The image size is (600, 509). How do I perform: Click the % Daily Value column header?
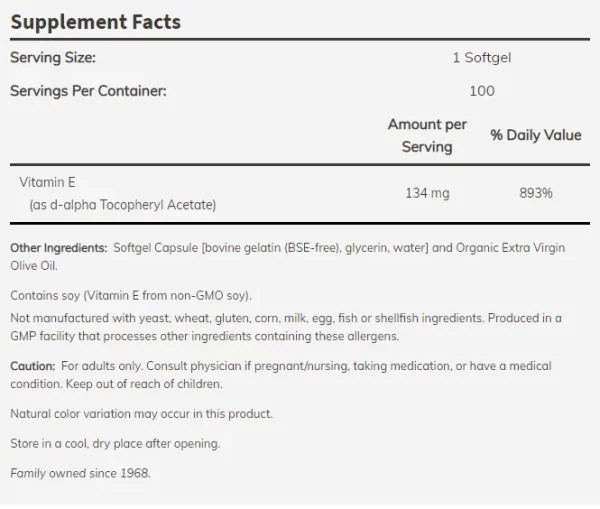pyautogui.click(x=536, y=135)
